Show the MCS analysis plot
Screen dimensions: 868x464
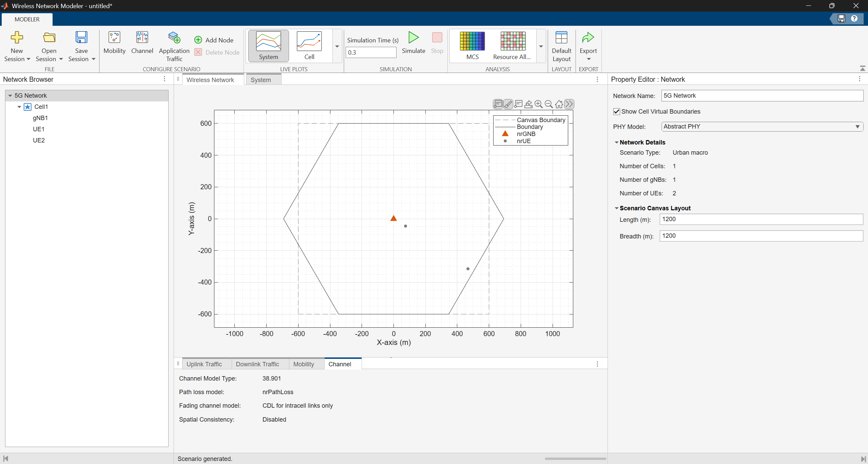coord(472,46)
